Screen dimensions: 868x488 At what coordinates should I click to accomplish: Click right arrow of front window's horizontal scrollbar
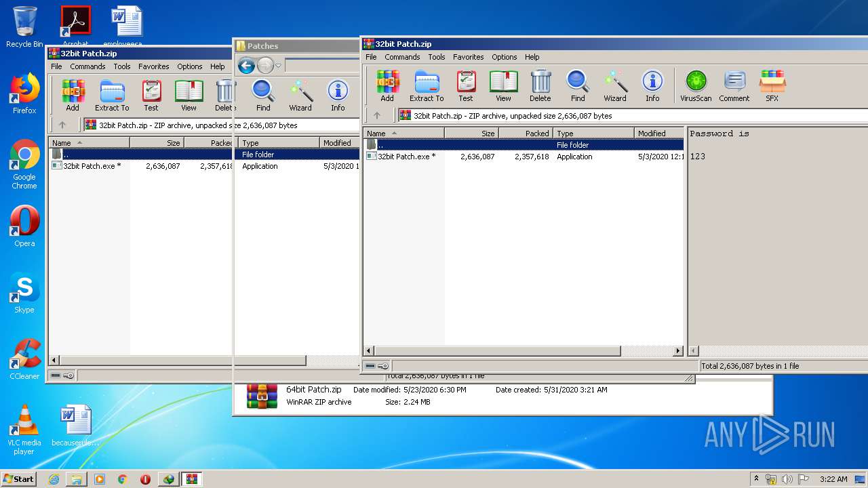click(677, 351)
